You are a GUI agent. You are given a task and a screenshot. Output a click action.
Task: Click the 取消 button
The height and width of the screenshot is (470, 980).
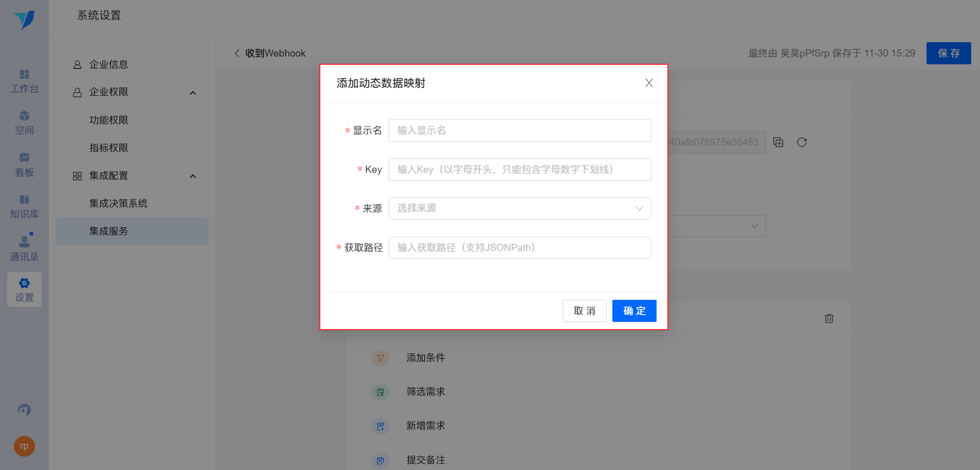[585, 311]
